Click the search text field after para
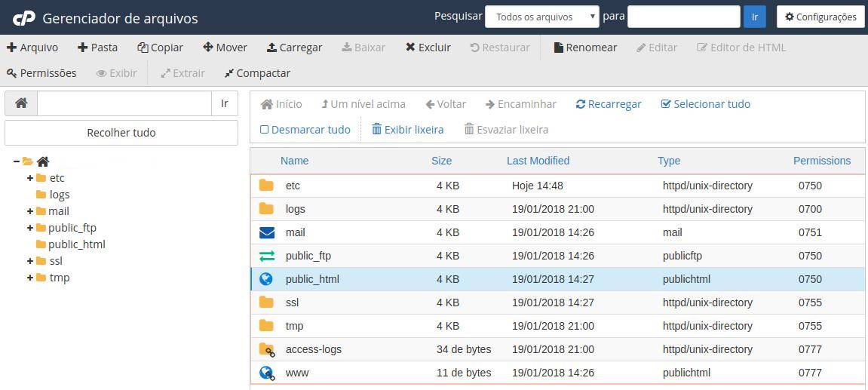The image size is (868, 390). [683, 17]
